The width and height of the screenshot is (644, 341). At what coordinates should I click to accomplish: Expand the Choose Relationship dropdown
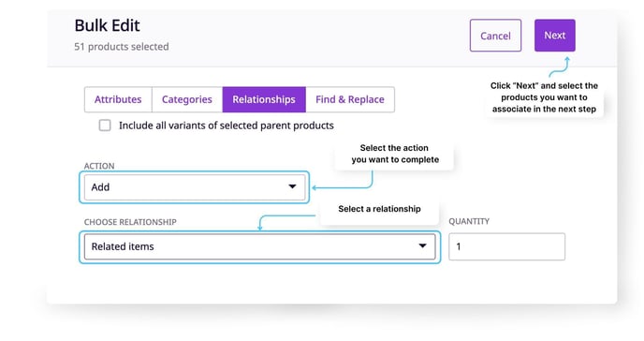pyautogui.click(x=259, y=246)
